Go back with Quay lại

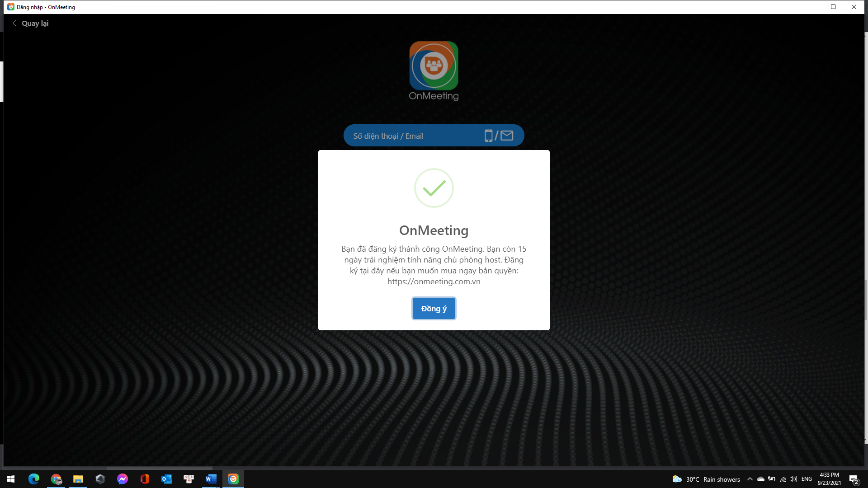click(x=31, y=23)
